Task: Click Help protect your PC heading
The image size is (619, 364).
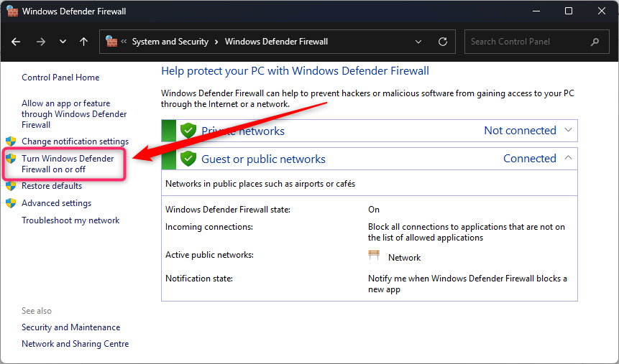Action: (295, 71)
